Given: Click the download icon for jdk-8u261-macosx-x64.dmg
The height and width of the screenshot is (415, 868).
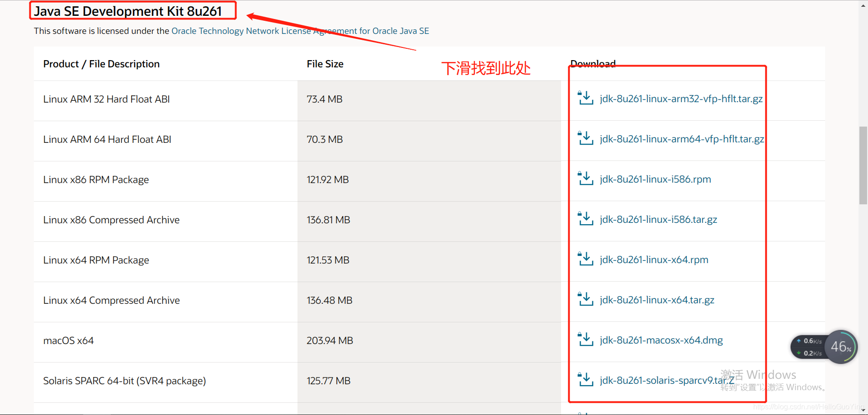Looking at the screenshot, I should tap(585, 339).
